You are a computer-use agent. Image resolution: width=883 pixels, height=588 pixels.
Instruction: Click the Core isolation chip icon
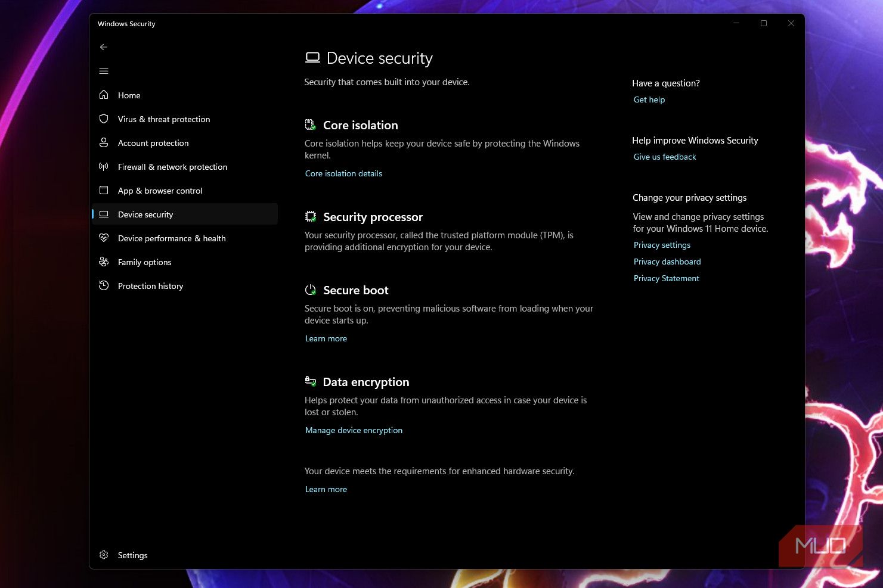(x=311, y=125)
